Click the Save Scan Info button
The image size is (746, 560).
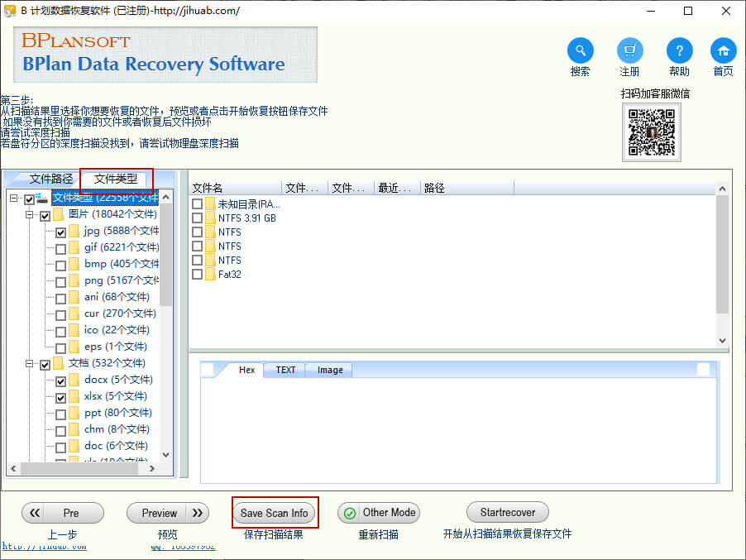tap(274, 513)
